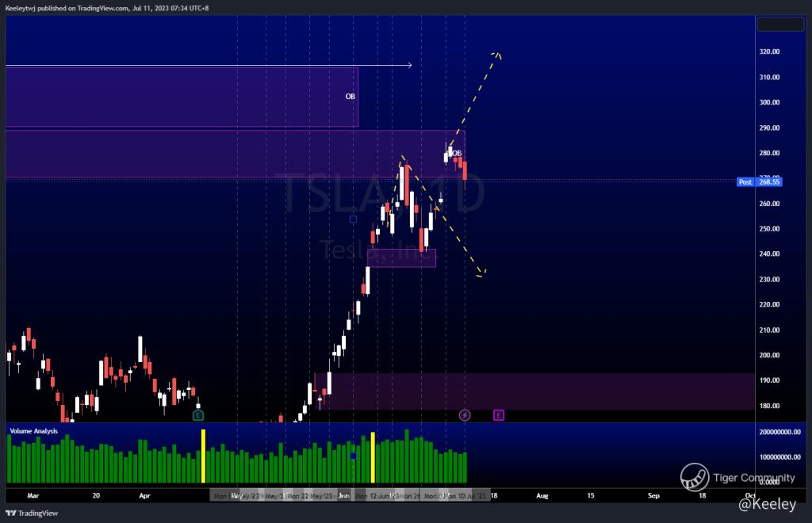Click the Mon 12 Jun '23 date tag

[x=377, y=496]
